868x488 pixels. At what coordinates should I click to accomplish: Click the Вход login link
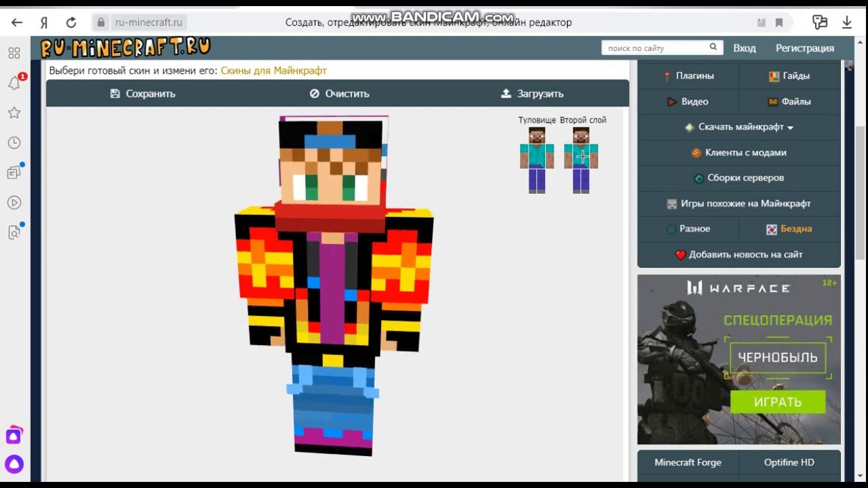pos(744,48)
